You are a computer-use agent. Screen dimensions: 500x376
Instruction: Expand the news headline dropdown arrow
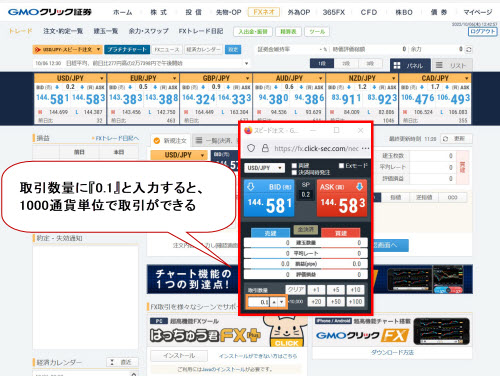point(246,63)
